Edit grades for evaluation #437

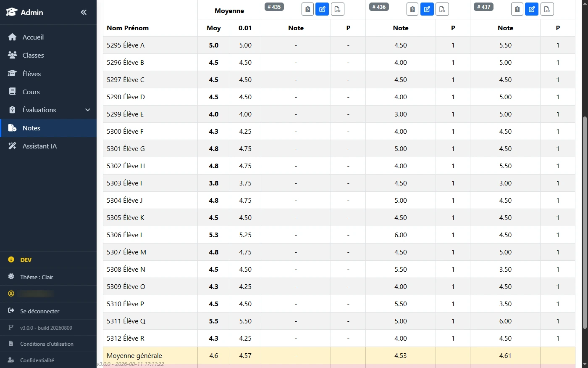[x=532, y=9]
